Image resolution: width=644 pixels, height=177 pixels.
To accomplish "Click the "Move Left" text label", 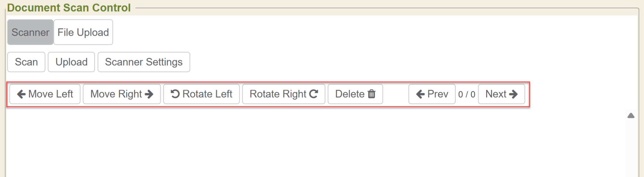I will point(51,94).
